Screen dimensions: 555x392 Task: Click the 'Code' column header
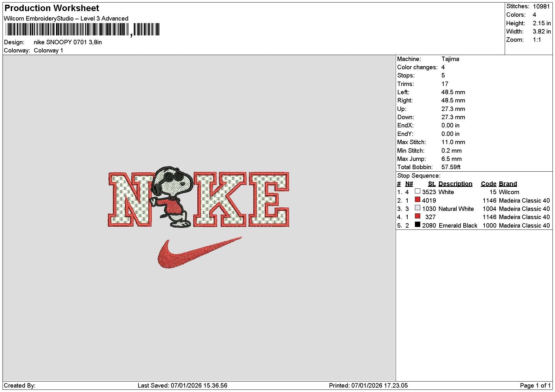tap(489, 184)
